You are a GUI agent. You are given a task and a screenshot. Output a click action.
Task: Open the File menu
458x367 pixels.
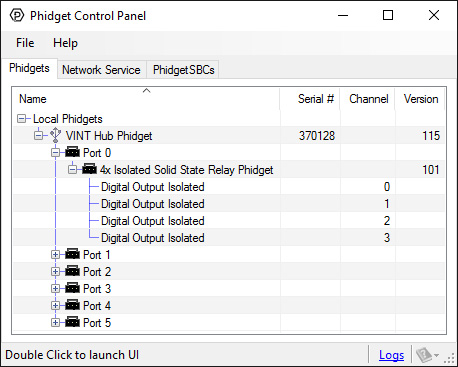pos(25,43)
